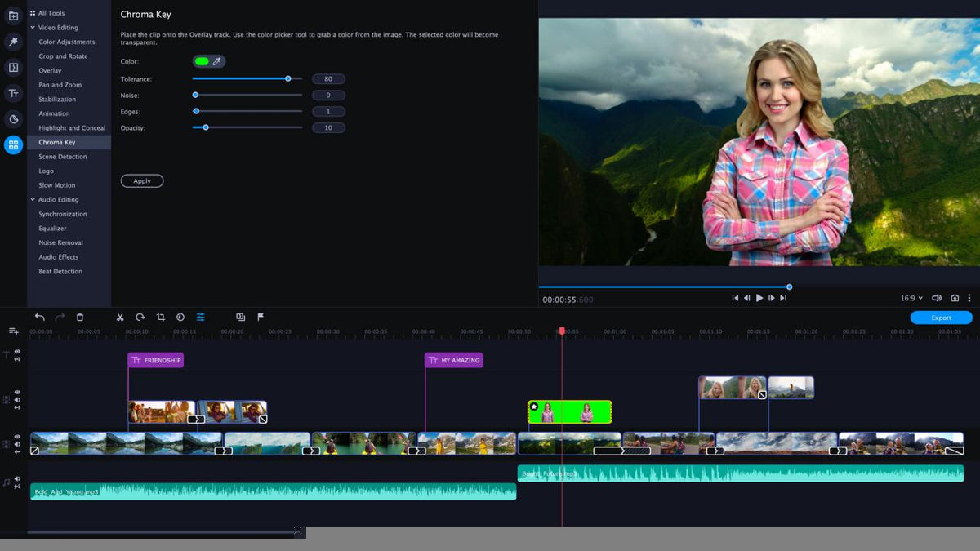This screenshot has height=551, width=980.
Task: Rotate the clip with rotate icon
Action: [x=140, y=317]
